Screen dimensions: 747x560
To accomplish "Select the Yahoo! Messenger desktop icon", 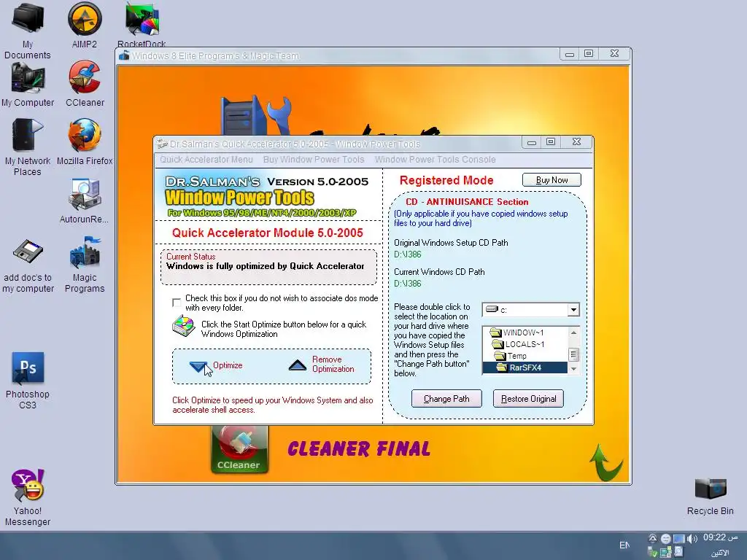I will (28, 497).
